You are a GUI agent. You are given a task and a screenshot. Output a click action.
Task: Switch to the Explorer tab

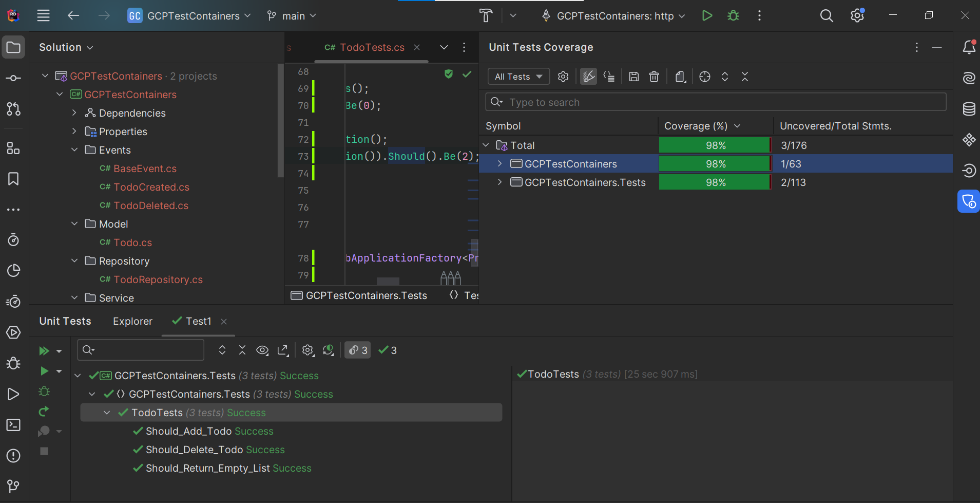132,321
